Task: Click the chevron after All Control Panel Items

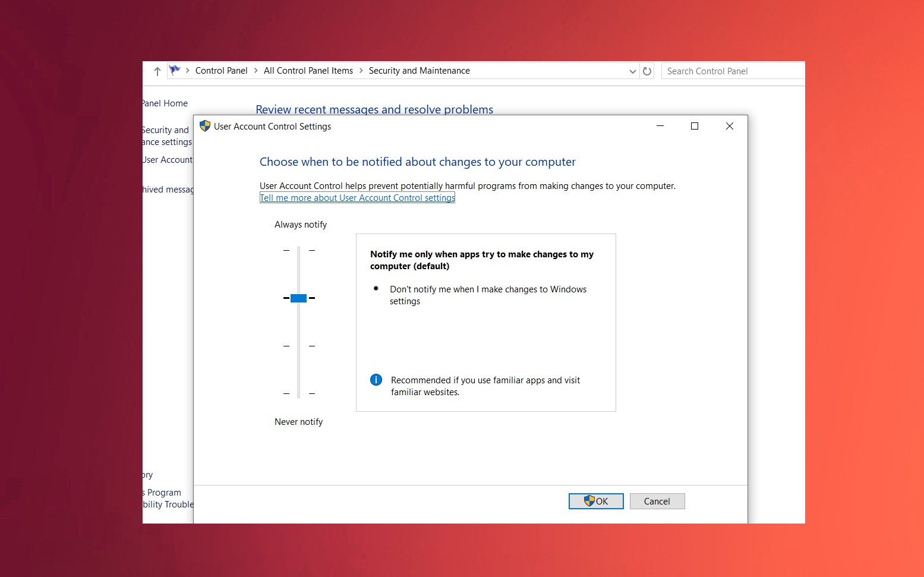Action: (361, 71)
